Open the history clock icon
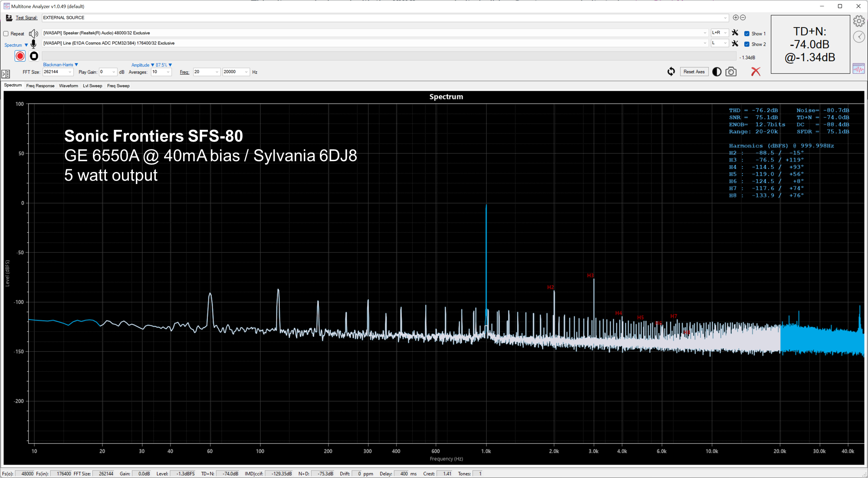868x478 pixels. pos(859,37)
